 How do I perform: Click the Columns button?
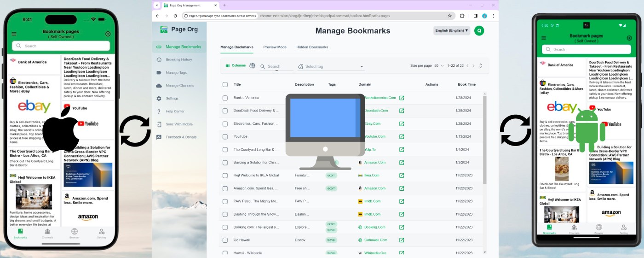pos(236,65)
